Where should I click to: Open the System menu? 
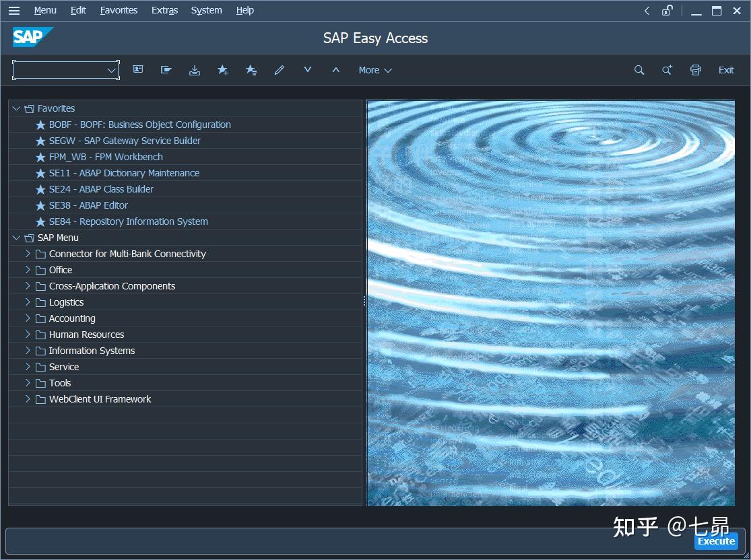[x=206, y=10]
